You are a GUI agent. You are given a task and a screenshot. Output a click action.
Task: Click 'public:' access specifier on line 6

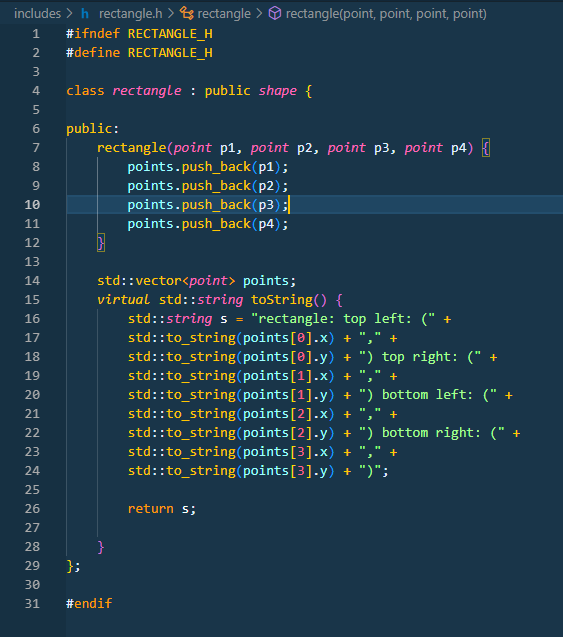point(93,129)
